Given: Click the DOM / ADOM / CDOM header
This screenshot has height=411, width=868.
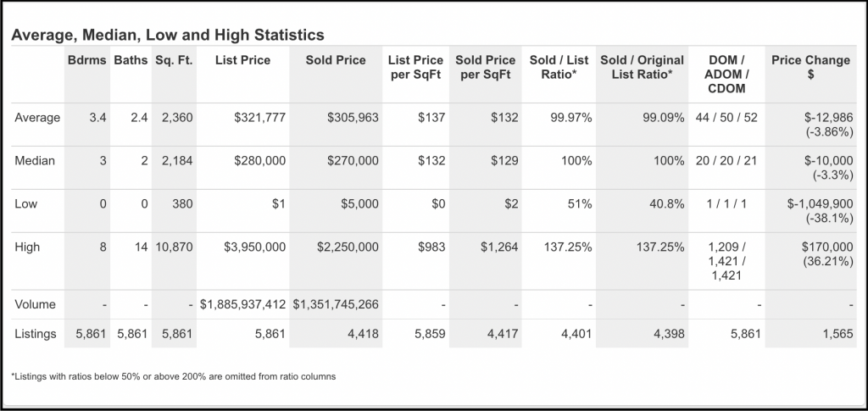Looking at the screenshot, I should point(726,74).
